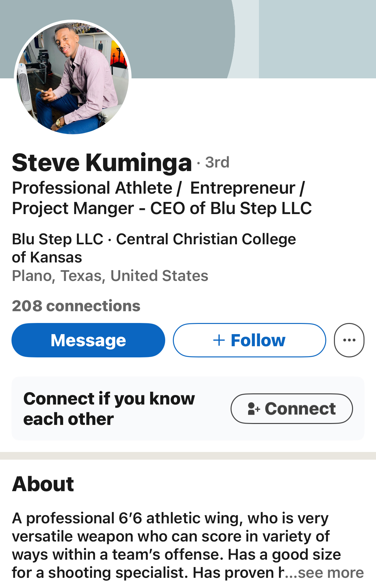
Task: Tap the About description paragraph
Action: (188, 545)
